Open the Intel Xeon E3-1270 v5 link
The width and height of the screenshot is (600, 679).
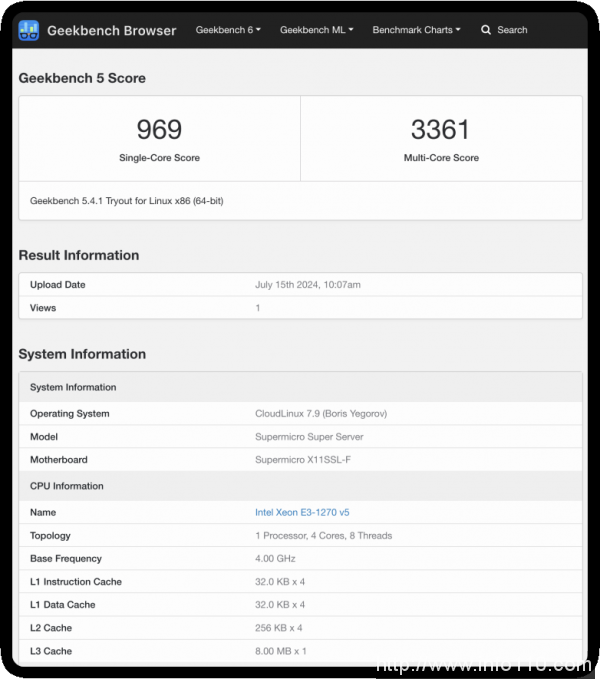point(302,512)
